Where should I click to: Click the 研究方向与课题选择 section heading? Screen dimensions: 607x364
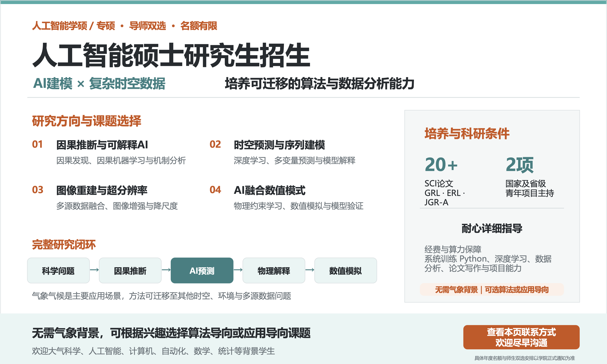pos(87,121)
